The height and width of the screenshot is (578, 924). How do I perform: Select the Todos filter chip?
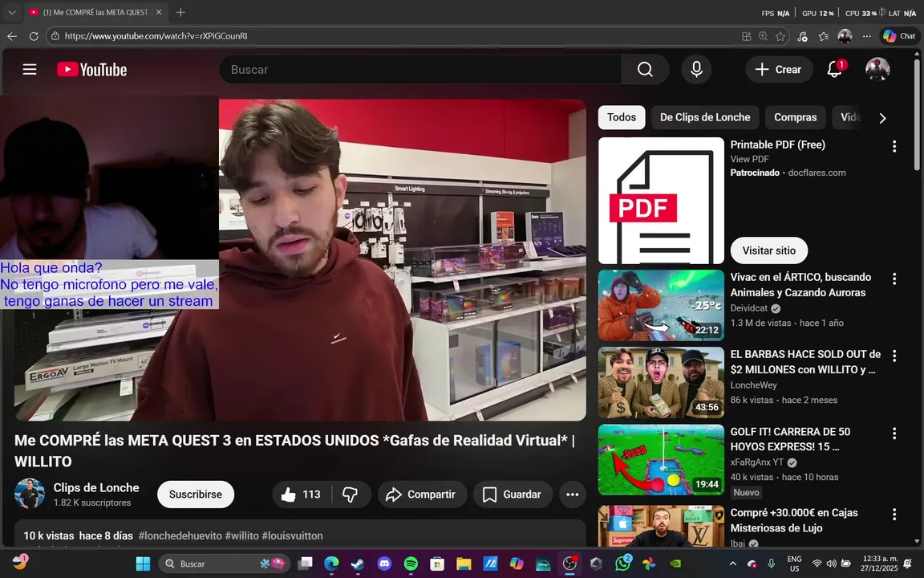pos(622,117)
